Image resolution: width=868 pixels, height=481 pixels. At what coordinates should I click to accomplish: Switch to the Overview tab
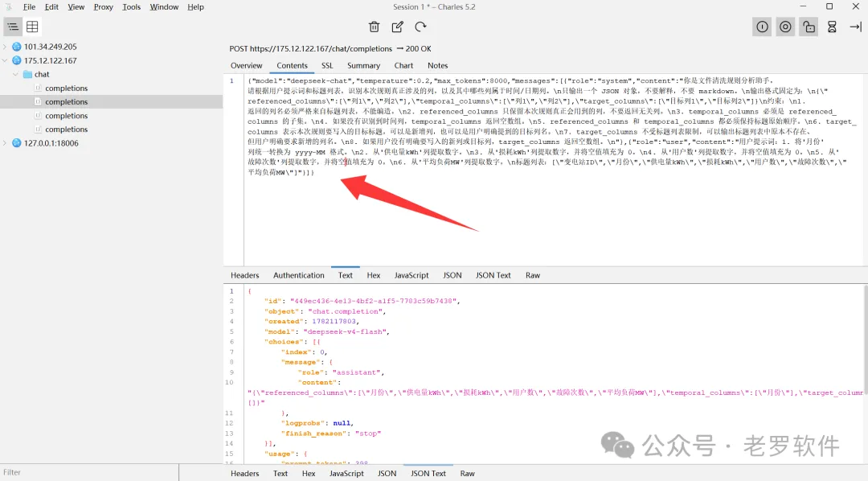click(x=247, y=65)
